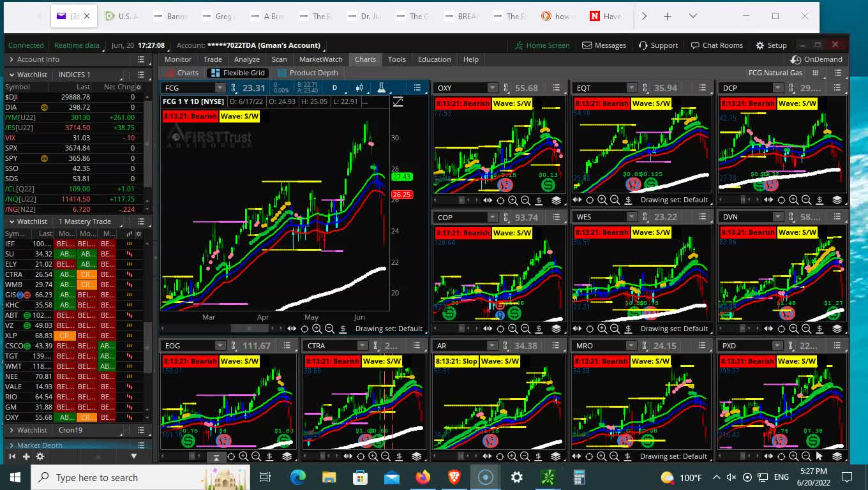Toggle the Realtime data indicator

pos(77,45)
